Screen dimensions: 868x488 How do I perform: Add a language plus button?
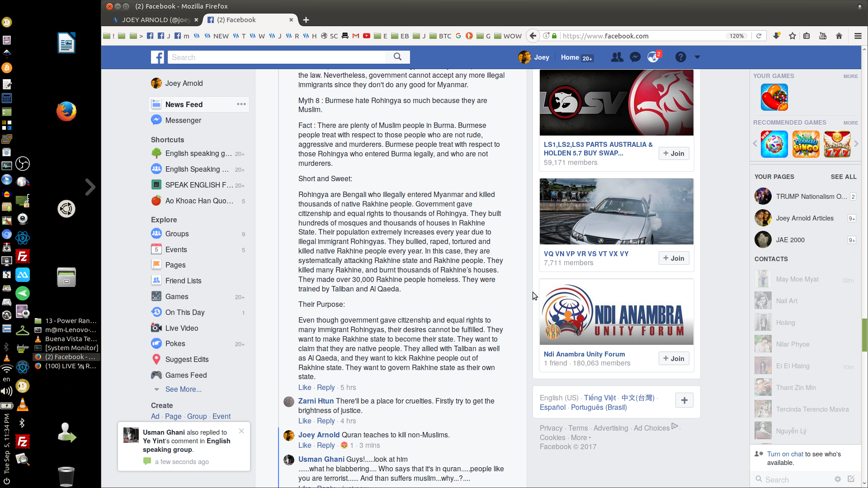point(684,400)
